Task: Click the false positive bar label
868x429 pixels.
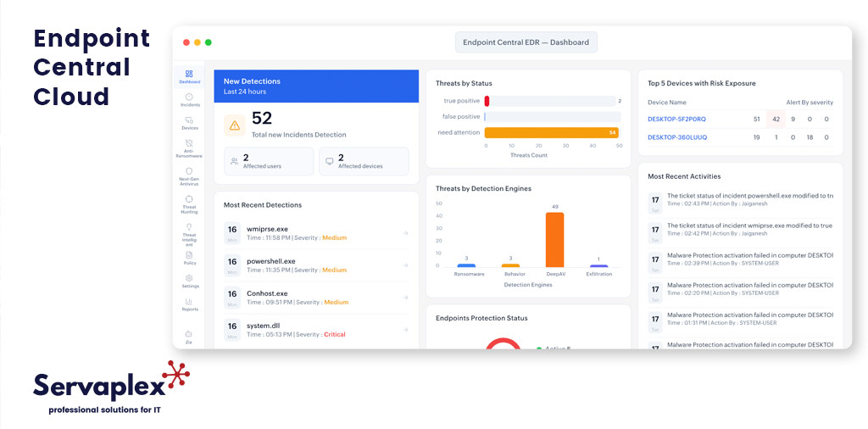Action: coord(460,116)
